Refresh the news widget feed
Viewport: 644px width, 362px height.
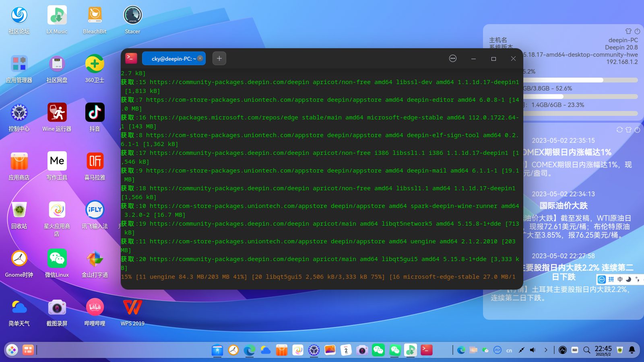click(x=619, y=130)
